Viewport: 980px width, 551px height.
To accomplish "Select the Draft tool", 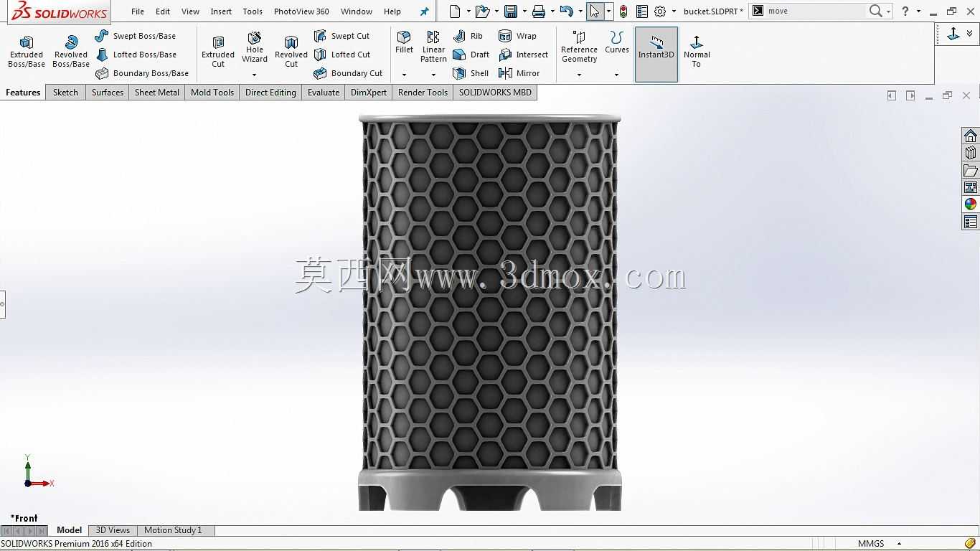I will [x=471, y=55].
